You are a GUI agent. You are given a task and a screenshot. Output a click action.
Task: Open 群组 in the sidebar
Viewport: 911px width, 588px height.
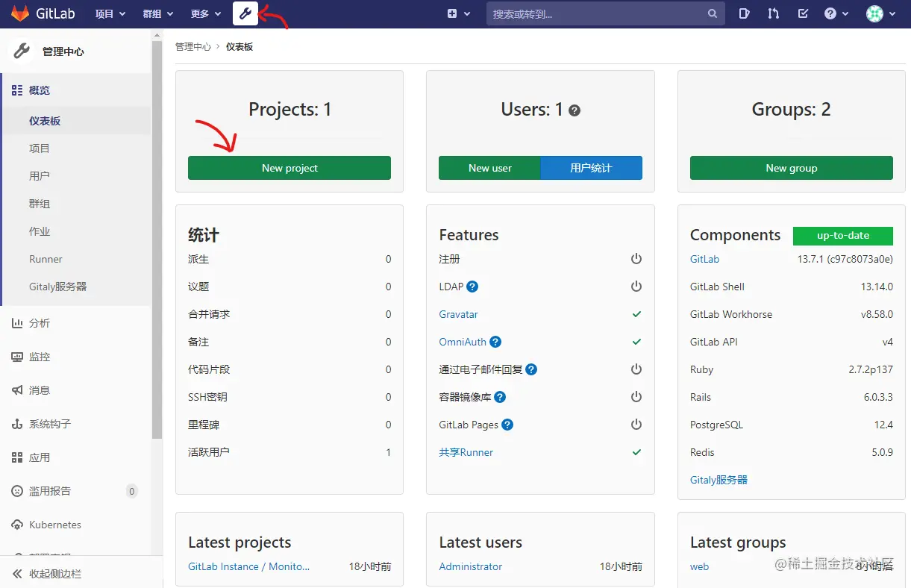76,204
